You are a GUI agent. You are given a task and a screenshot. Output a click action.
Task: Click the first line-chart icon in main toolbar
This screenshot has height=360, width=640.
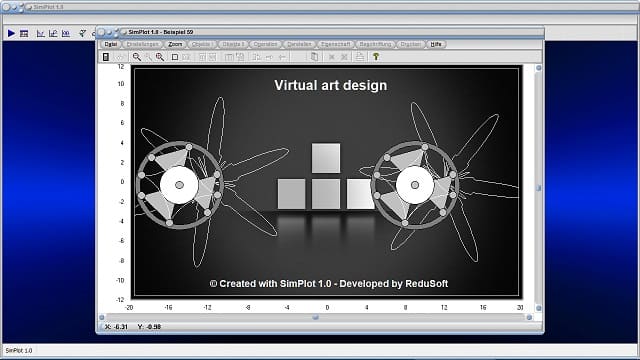coord(40,33)
